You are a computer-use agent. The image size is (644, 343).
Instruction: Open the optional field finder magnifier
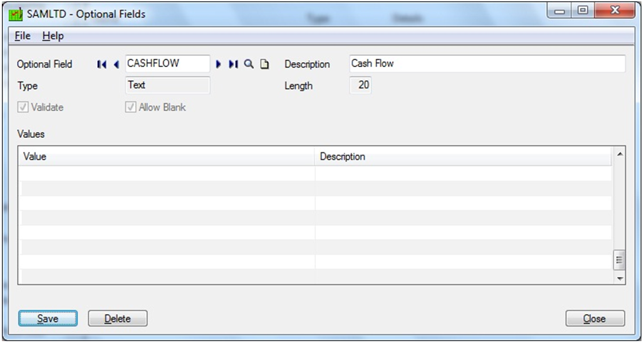pos(249,64)
